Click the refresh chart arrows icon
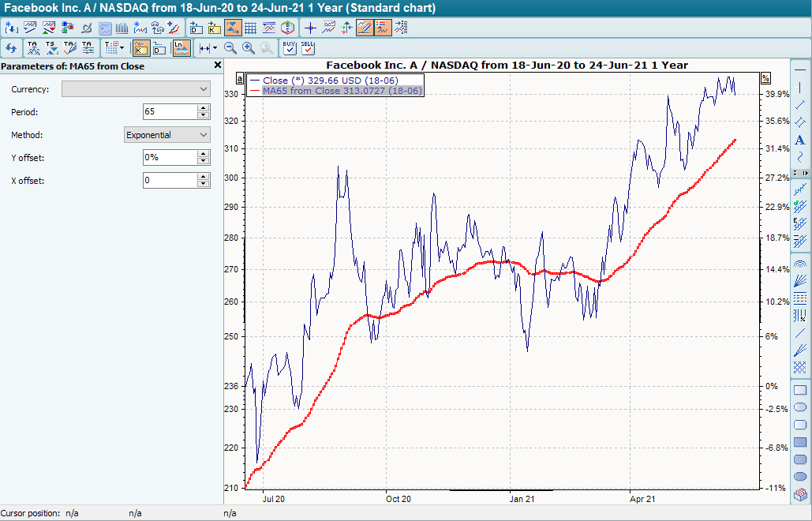 coord(12,47)
